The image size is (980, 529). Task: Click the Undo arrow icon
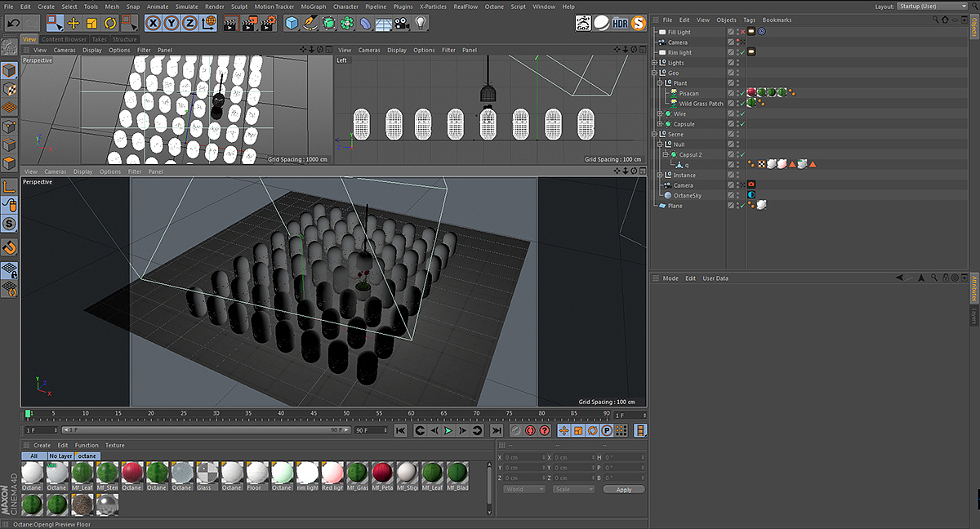tap(12, 23)
